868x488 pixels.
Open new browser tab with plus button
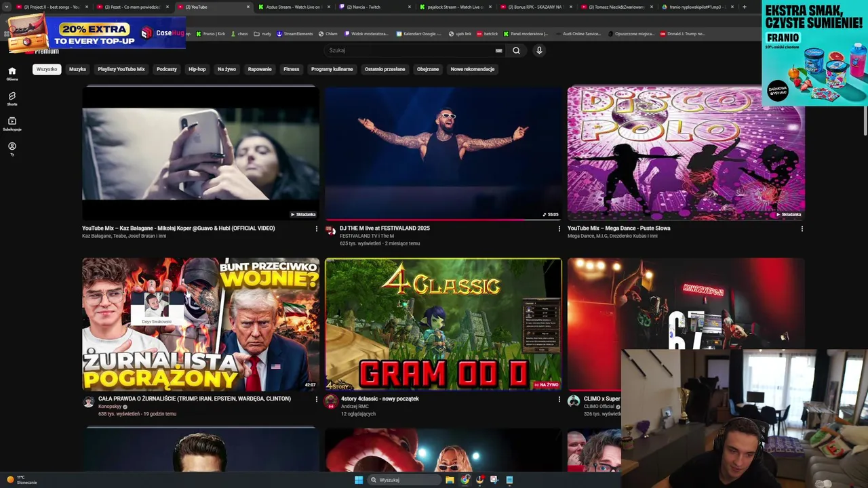pyautogui.click(x=744, y=7)
